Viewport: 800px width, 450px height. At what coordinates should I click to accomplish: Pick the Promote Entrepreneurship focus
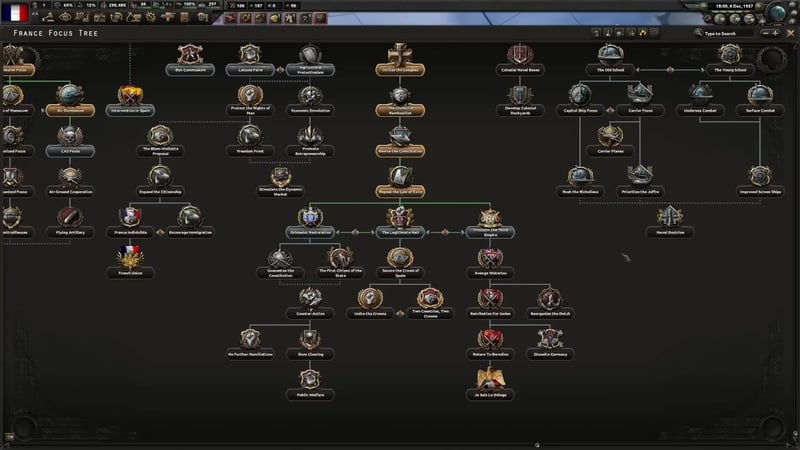tap(310, 141)
